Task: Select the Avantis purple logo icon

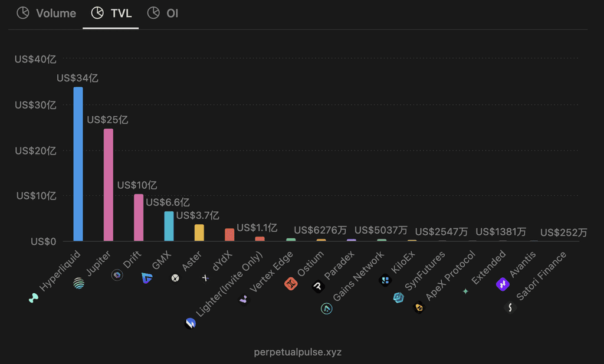Action: point(503,284)
